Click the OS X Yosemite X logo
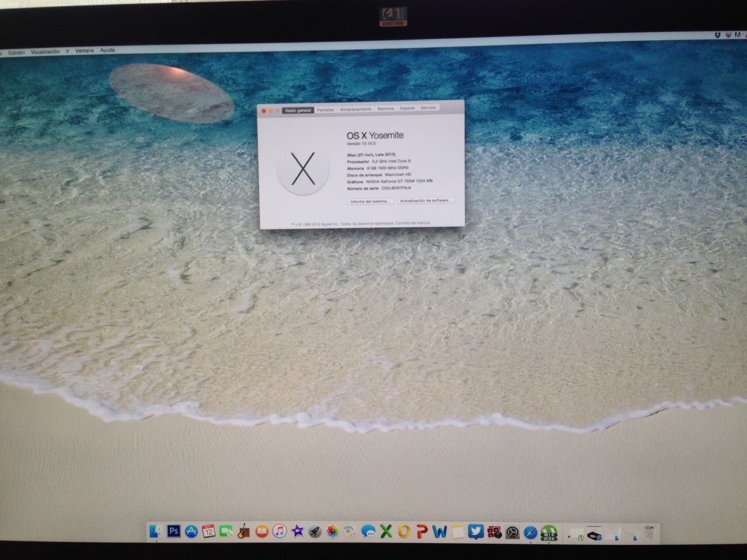This screenshot has width=747, height=560. coord(303,168)
